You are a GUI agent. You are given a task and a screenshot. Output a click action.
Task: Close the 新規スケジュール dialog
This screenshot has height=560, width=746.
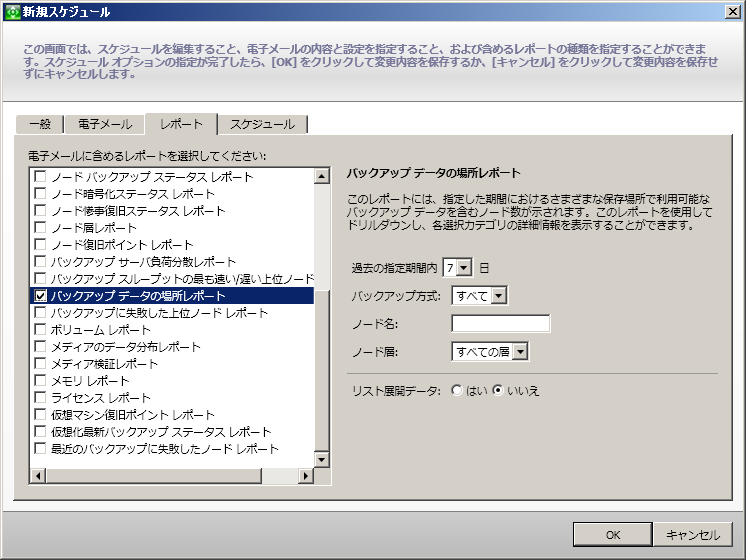tap(732, 12)
